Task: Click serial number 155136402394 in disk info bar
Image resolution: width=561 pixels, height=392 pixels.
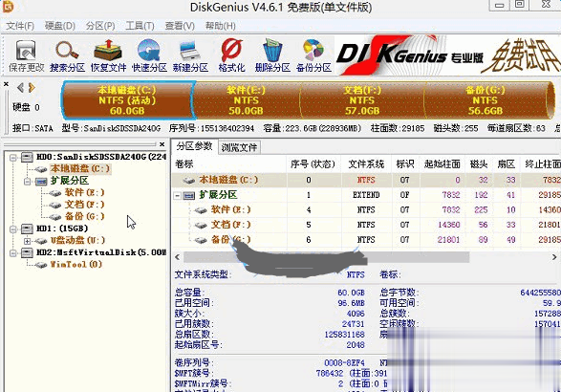Action: tap(227, 128)
